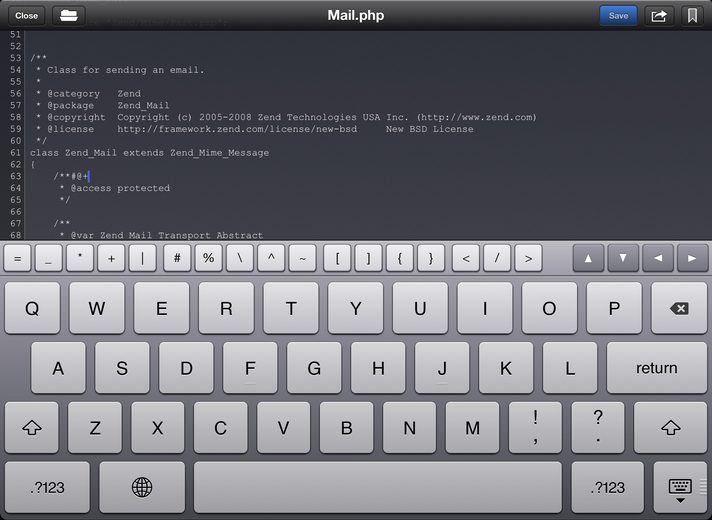Tap the W key
The width and height of the screenshot is (712, 520).
[x=97, y=308]
